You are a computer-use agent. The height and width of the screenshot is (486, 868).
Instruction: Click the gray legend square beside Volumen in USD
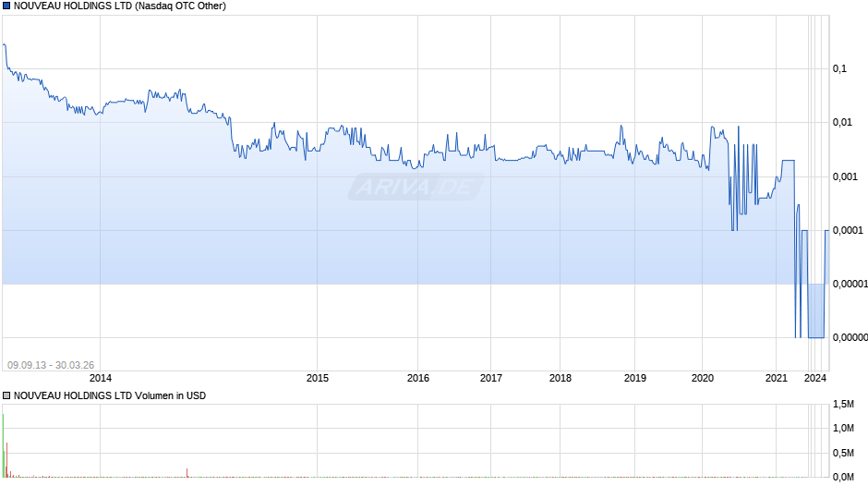point(6,395)
